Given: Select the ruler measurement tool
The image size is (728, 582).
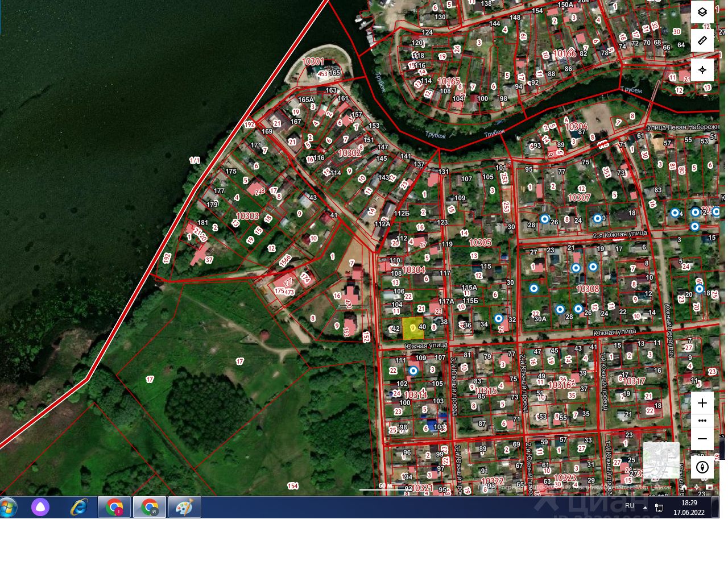Looking at the screenshot, I should [x=702, y=40].
